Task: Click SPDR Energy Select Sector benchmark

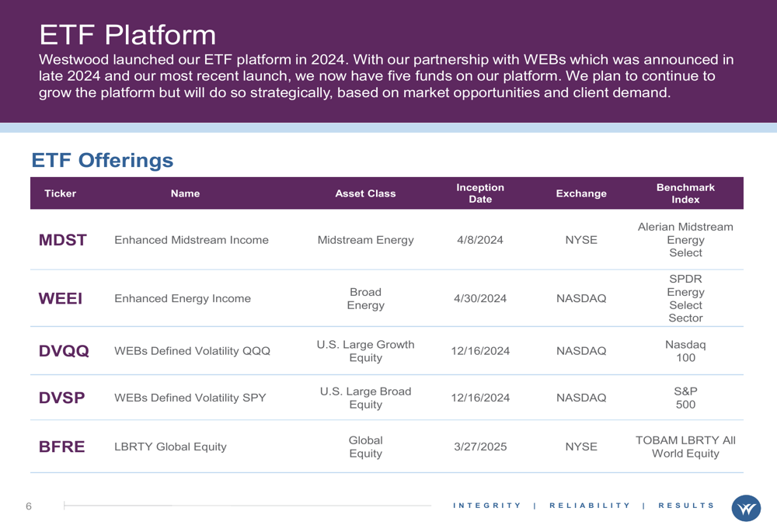Action: [685, 298]
